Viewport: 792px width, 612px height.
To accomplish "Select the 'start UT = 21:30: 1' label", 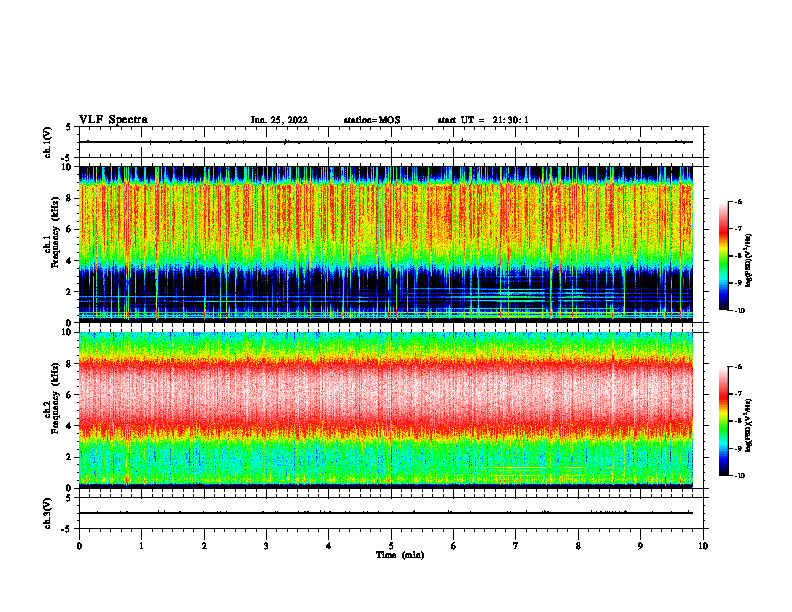I will tap(483, 120).
